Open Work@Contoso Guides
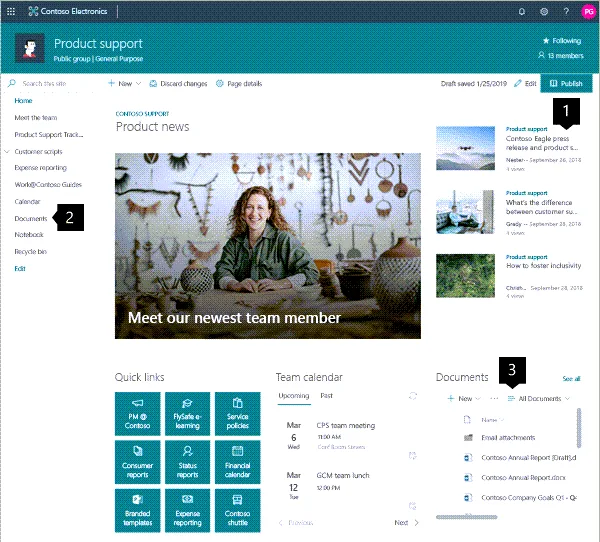 (x=48, y=184)
